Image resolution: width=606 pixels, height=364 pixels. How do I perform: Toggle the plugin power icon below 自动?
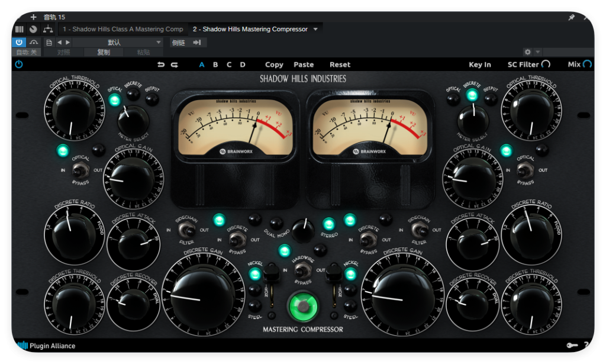point(19,64)
